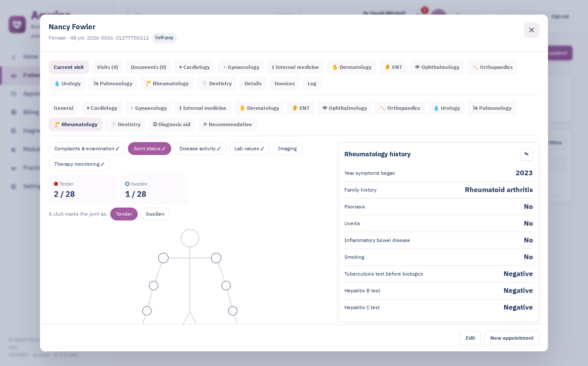This screenshot has width=588, height=366.
Task: Show the Log tab
Action: point(312,84)
